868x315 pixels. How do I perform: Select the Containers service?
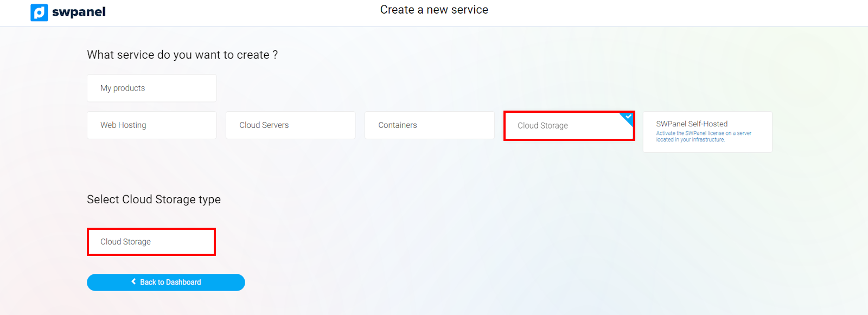pos(429,125)
